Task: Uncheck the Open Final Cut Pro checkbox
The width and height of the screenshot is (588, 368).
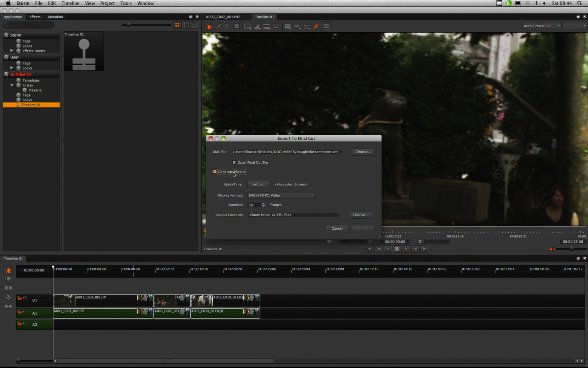Action: coord(234,162)
